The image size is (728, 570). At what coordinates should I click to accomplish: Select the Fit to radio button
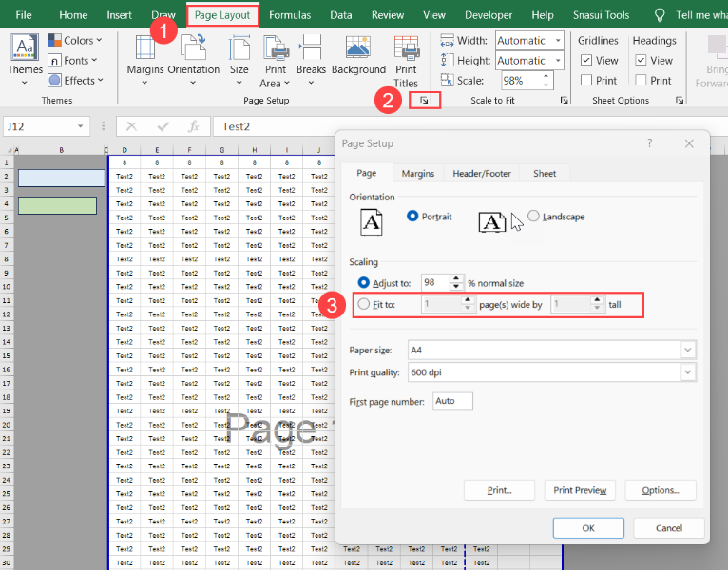click(x=364, y=304)
